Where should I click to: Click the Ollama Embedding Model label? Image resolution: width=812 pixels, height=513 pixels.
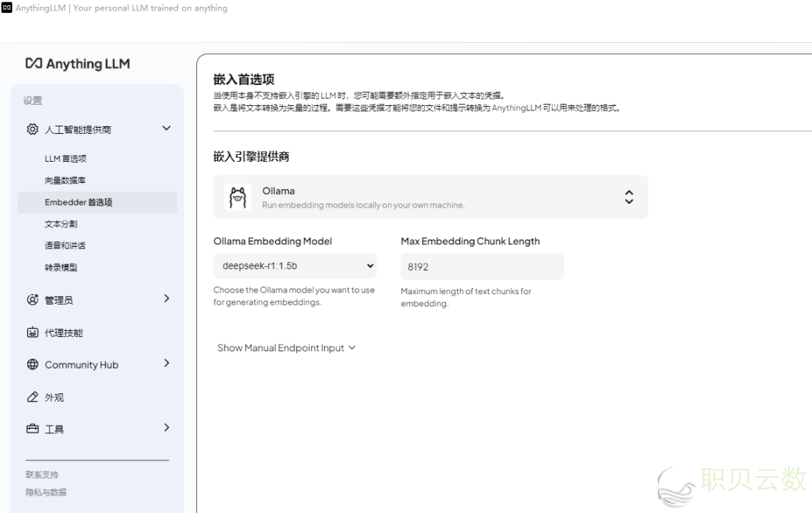pyautogui.click(x=273, y=241)
